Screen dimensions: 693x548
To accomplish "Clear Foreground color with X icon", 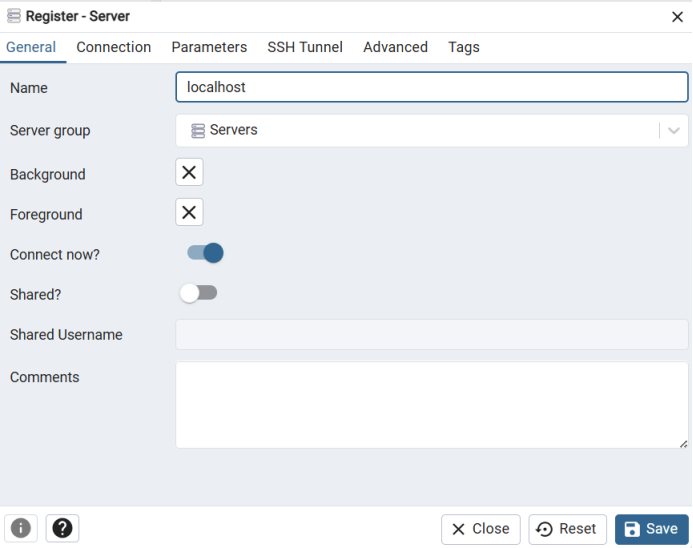I will 189,212.
